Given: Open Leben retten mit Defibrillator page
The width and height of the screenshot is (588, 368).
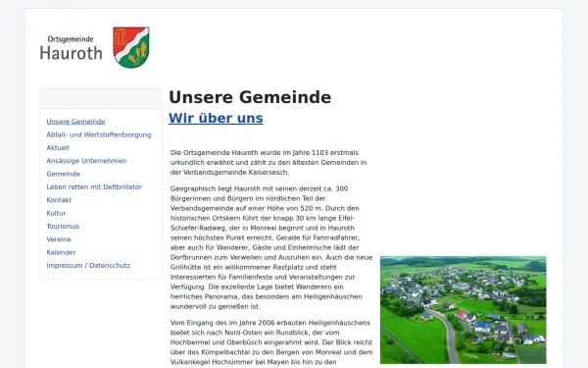Looking at the screenshot, I should pyautogui.click(x=94, y=187).
